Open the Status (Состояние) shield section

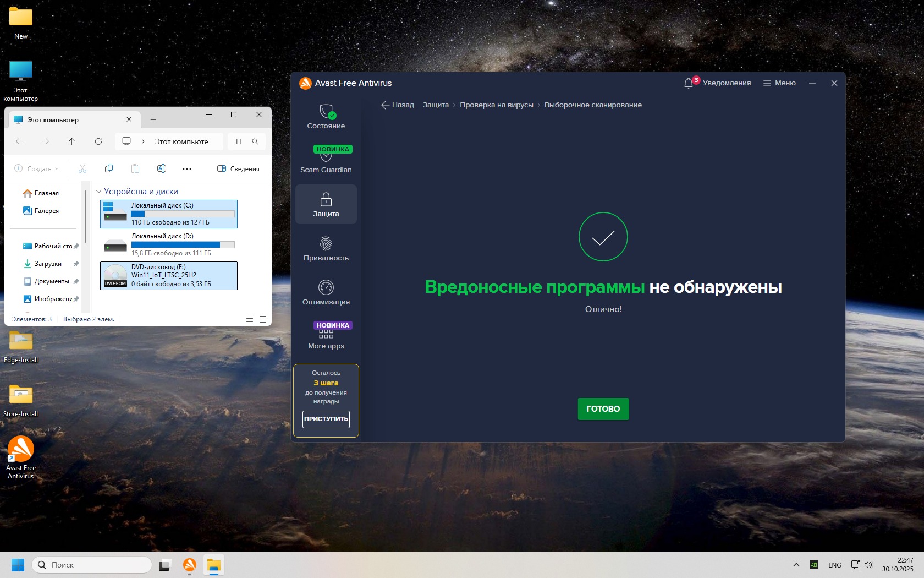click(326, 116)
